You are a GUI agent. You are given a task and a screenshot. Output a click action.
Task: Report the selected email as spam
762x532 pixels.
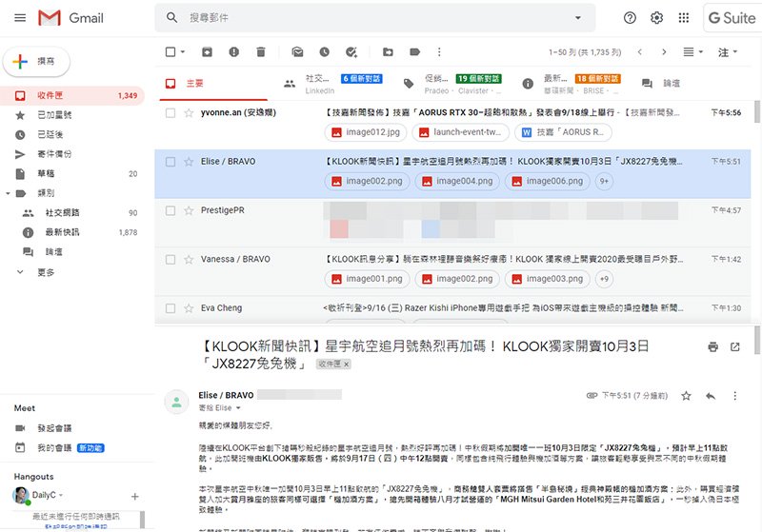tap(231, 52)
